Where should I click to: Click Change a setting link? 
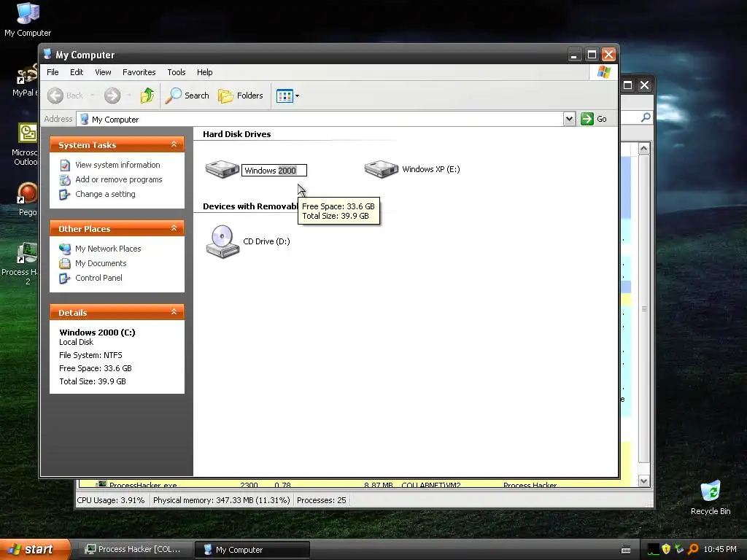point(105,194)
